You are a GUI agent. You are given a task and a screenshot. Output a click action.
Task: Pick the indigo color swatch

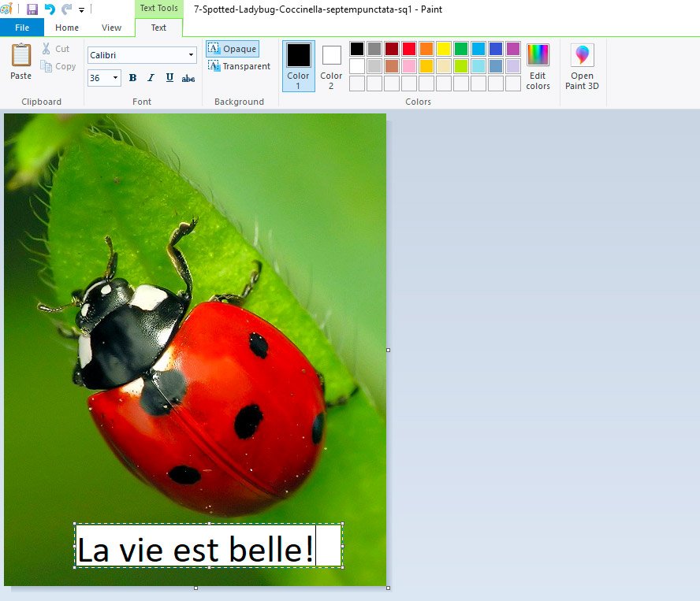[496, 49]
